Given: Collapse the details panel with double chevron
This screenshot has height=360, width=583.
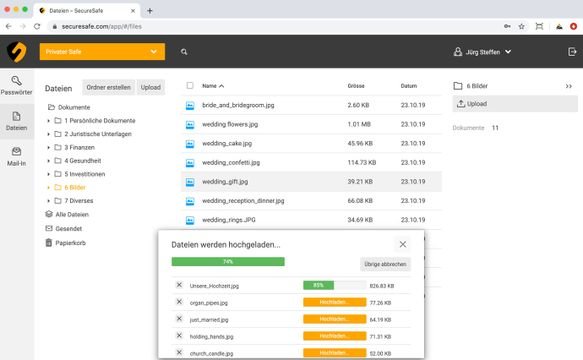Looking at the screenshot, I should pyautogui.click(x=569, y=86).
